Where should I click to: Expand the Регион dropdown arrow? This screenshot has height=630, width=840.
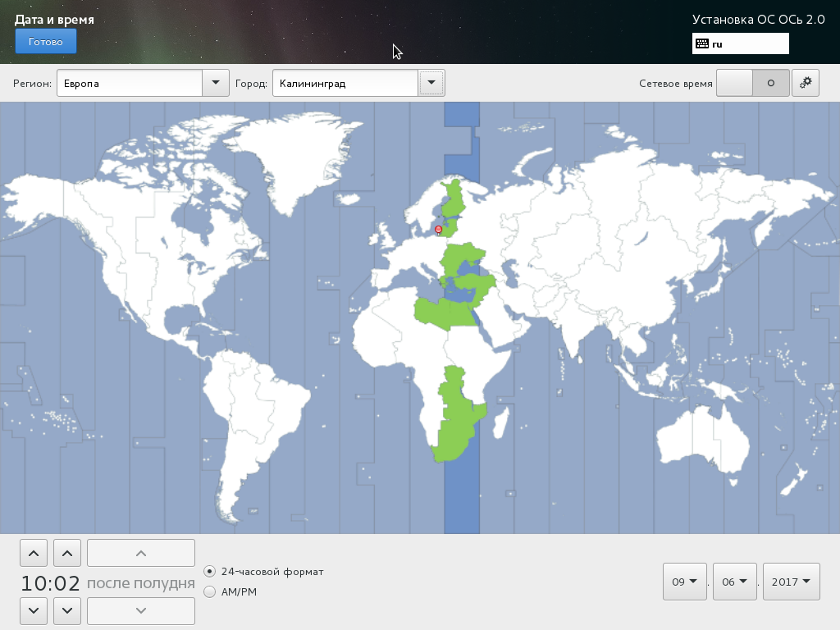[x=216, y=83]
